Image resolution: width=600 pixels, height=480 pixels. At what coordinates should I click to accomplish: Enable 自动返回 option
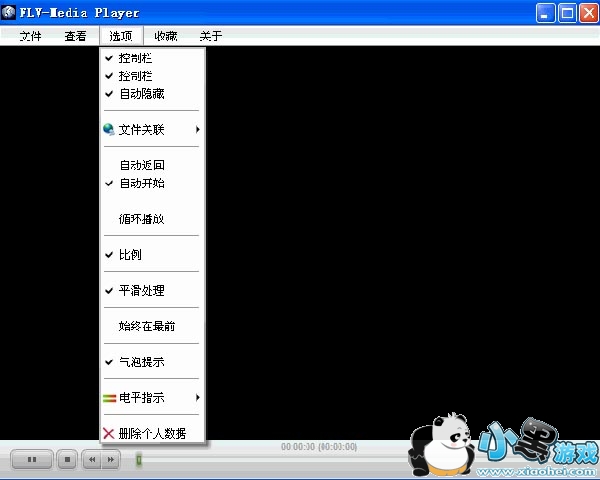[x=152, y=165]
